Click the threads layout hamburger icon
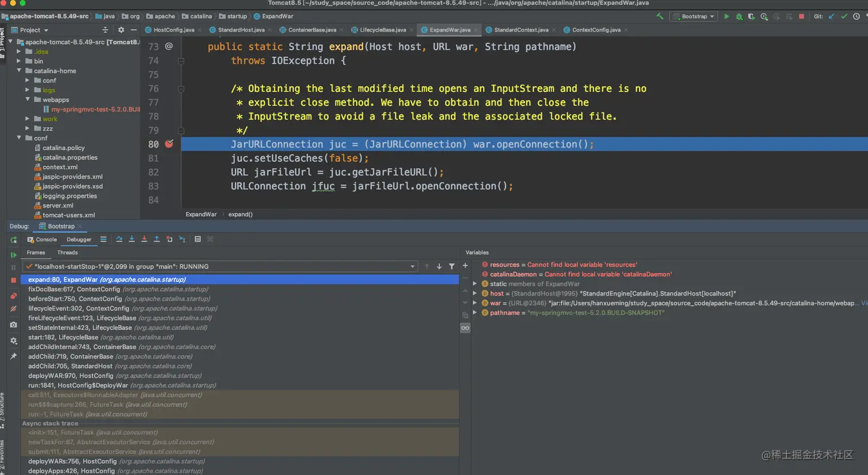The width and height of the screenshot is (868, 475). pyautogui.click(x=103, y=239)
